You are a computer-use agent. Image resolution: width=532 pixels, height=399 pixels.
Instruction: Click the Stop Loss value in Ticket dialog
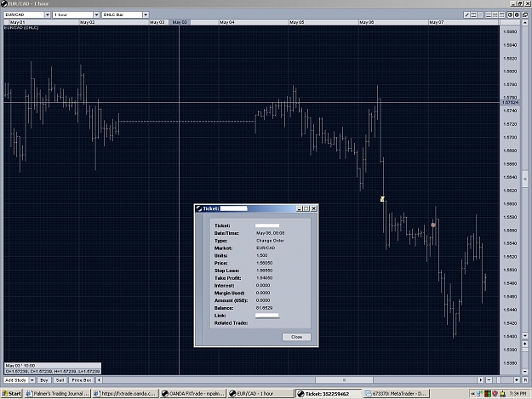click(265, 271)
